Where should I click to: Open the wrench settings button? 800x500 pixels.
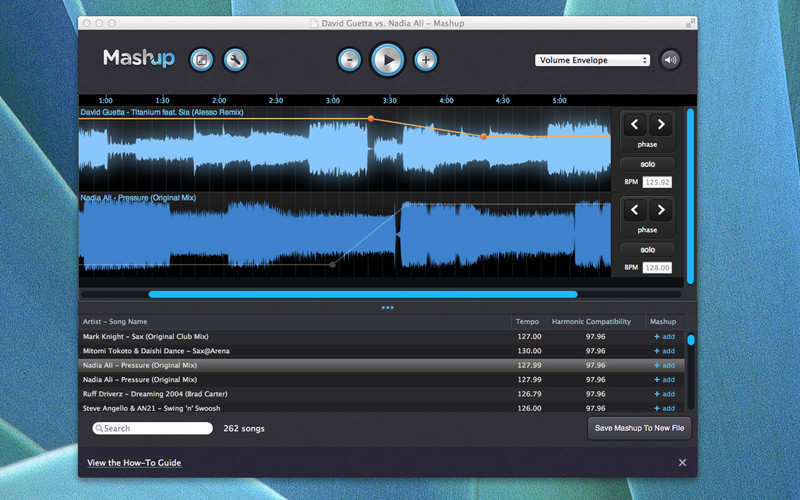(235, 60)
